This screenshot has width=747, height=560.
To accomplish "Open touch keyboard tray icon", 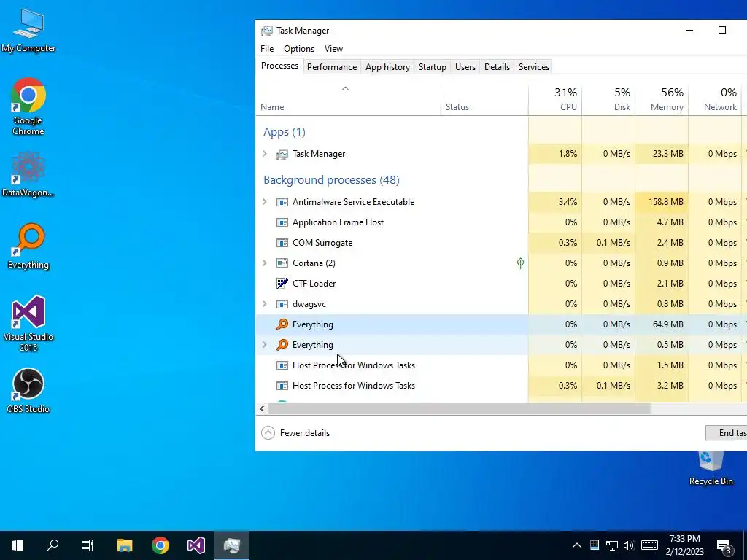I will pyautogui.click(x=649, y=545).
